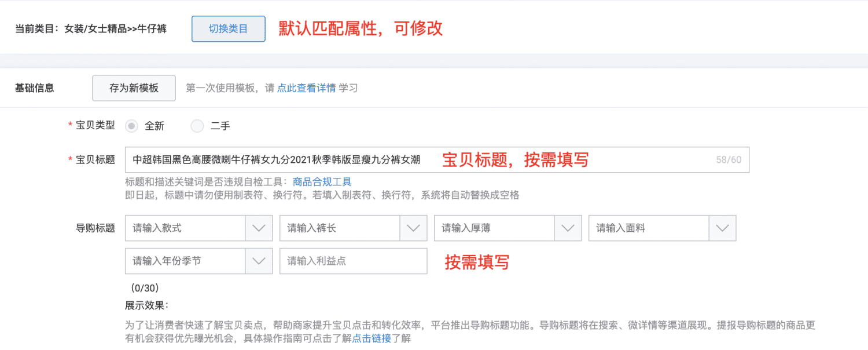Image resolution: width=868 pixels, height=350 pixels.
Task: Click the 切换类目 button to change category
Action: coord(228,28)
